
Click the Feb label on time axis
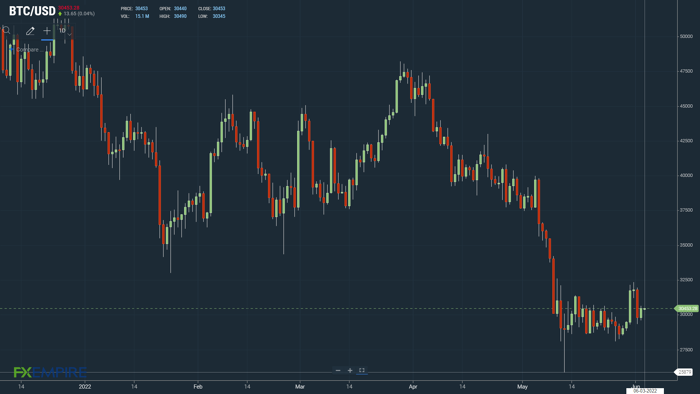[198, 386]
